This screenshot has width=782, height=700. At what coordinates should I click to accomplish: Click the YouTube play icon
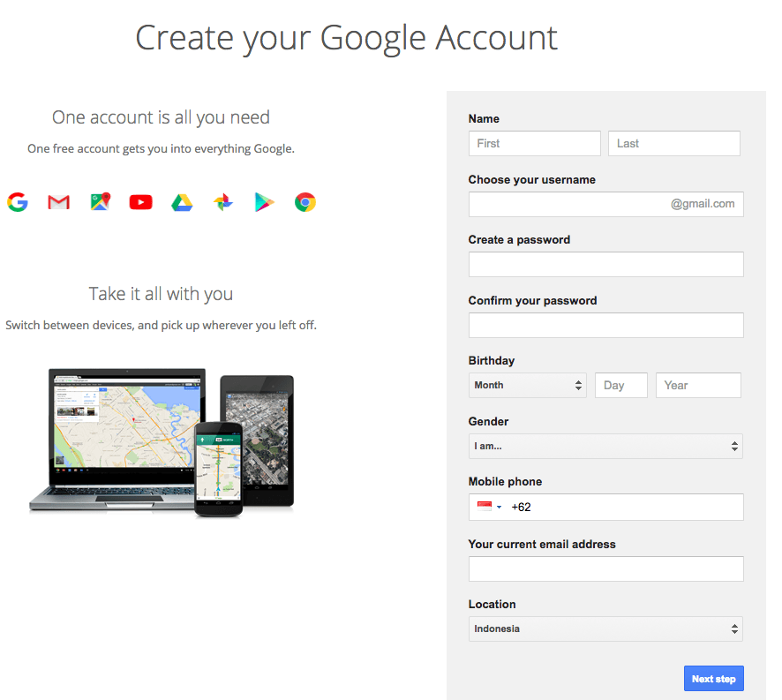[x=140, y=202]
